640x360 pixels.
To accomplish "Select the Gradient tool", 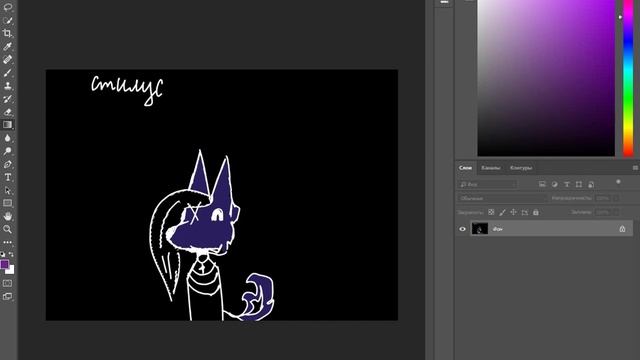I will pyautogui.click(x=7, y=125).
